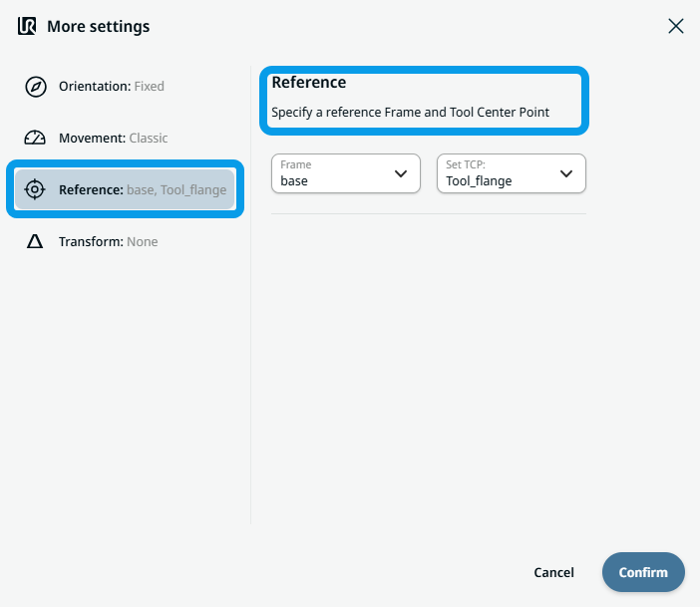
Task: Expand the Frame dropdown chevron arrow
Action: pos(401,173)
